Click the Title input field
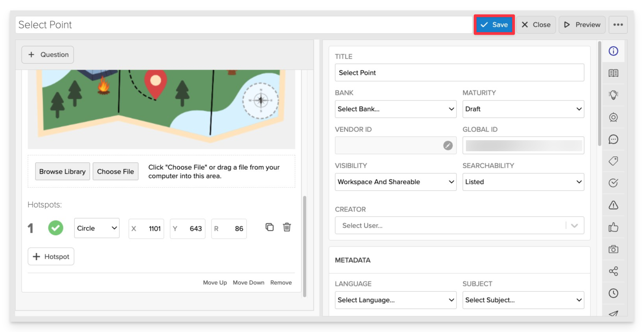Screen dimensions: 644x332 click(459, 72)
